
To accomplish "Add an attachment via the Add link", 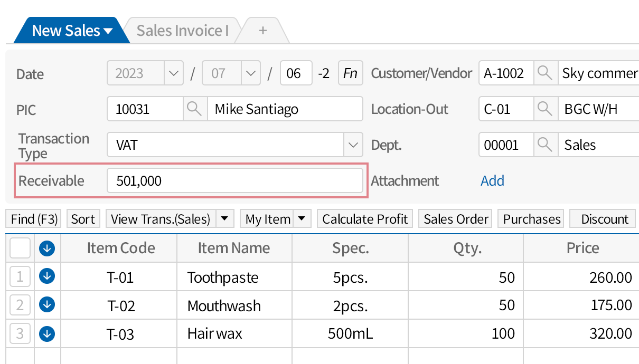I will click(492, 180).
